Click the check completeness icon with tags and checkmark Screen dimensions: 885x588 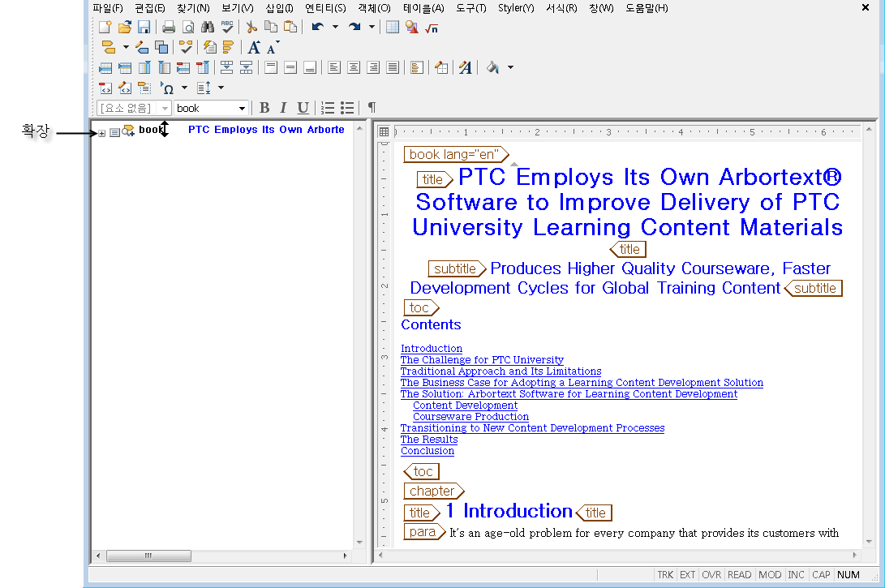point(186,47)
